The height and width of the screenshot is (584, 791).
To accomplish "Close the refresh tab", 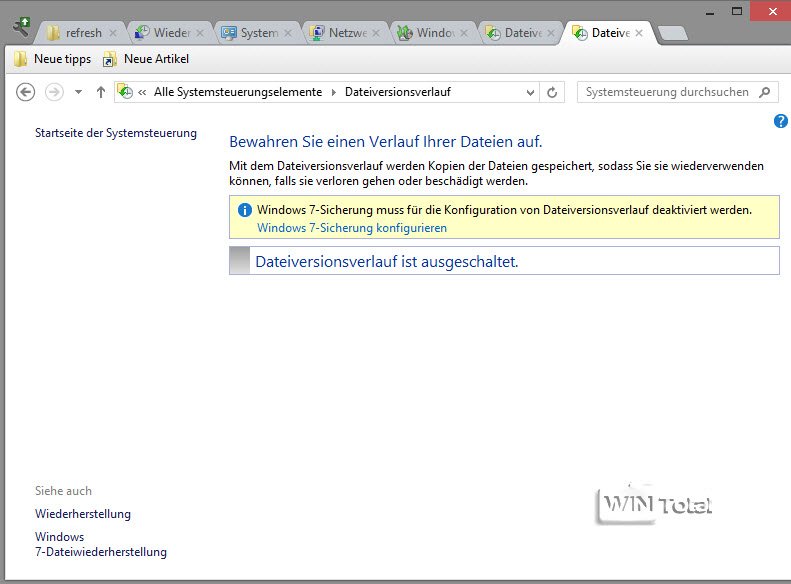I will (x=113, y=33).
